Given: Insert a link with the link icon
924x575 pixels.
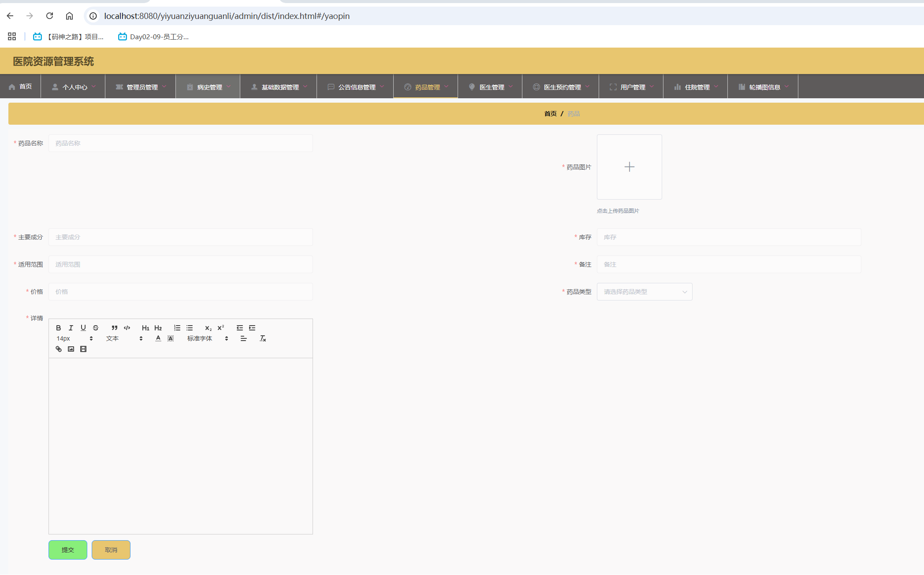Looking at the screenshot, I should (x=59, y=349).
